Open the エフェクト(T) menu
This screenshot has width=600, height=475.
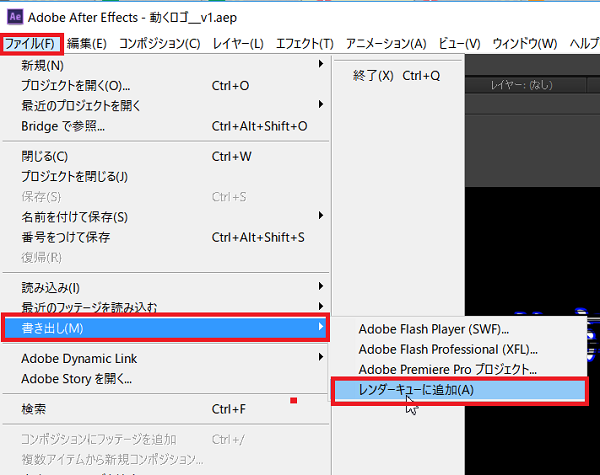tap(305, 44)
